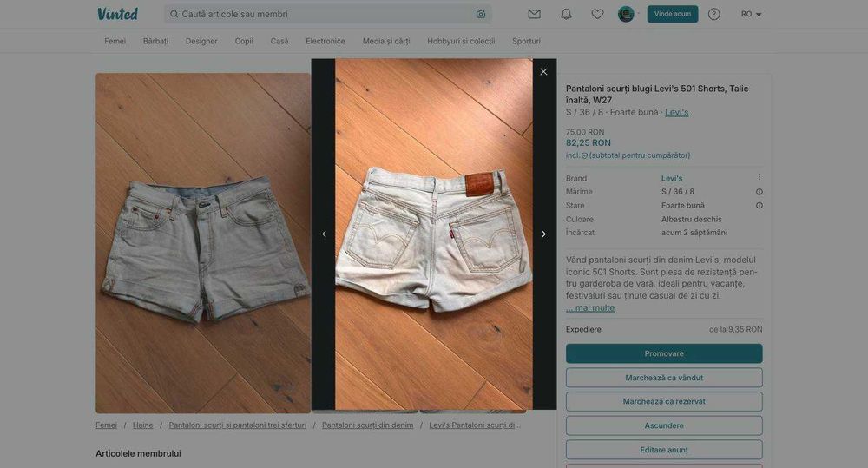The image size is (868, 468).
Task: Click the Articolele membrului heading
Action: pos(138,453)
